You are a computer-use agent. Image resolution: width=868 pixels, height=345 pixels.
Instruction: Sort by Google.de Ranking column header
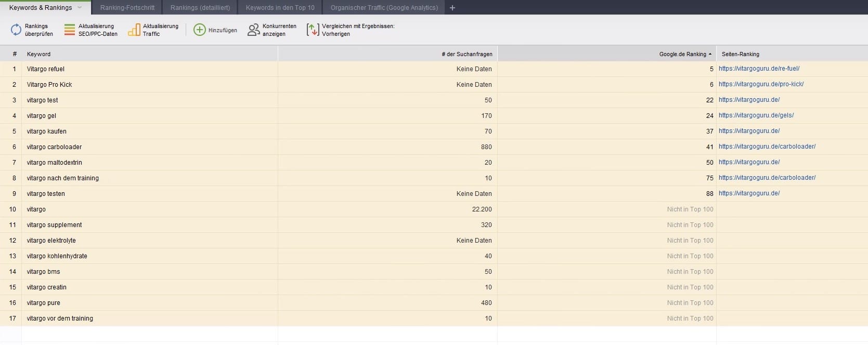[682, 54]
